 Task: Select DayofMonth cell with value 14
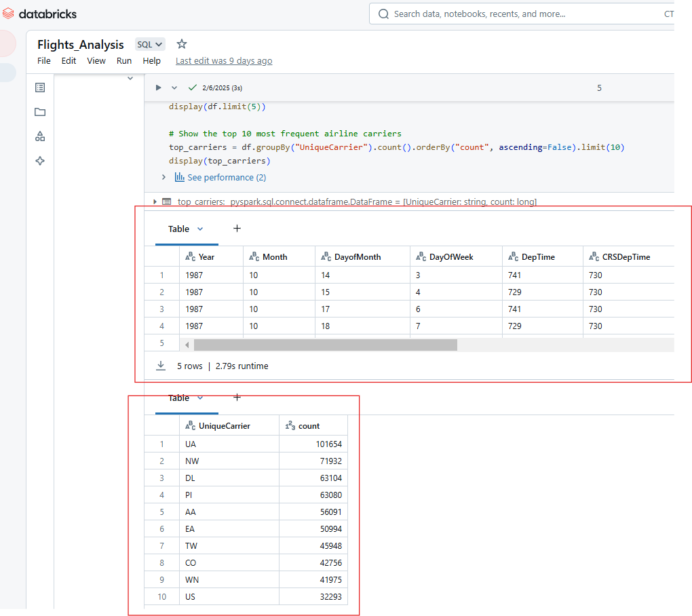362,275
